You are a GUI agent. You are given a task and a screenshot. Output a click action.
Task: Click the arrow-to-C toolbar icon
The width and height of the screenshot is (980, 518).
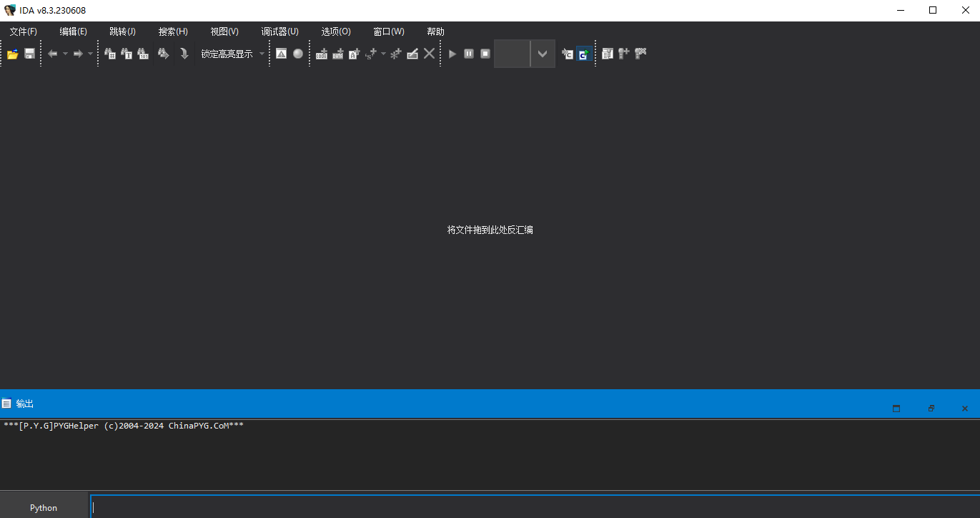[568, 54]
